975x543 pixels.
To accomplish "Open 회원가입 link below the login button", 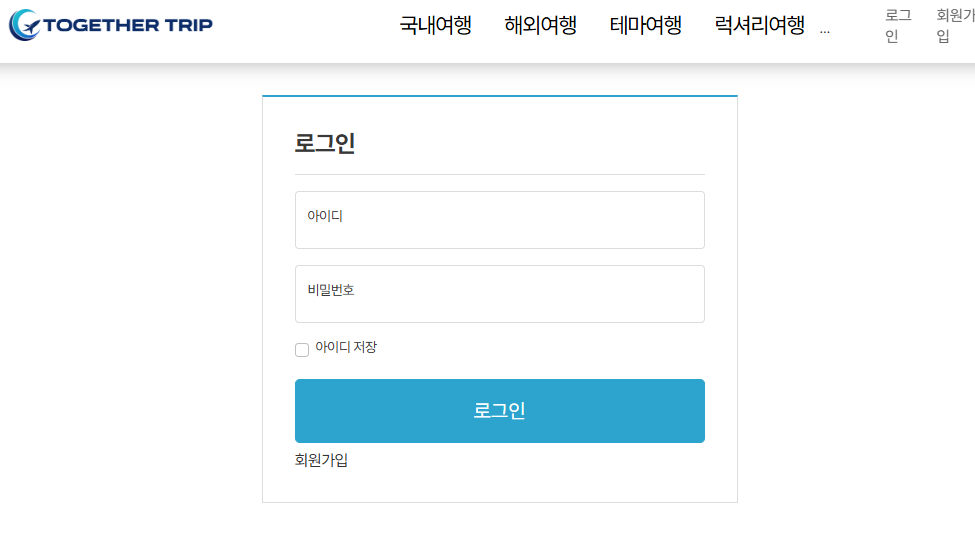I will (x=321, y=460).
